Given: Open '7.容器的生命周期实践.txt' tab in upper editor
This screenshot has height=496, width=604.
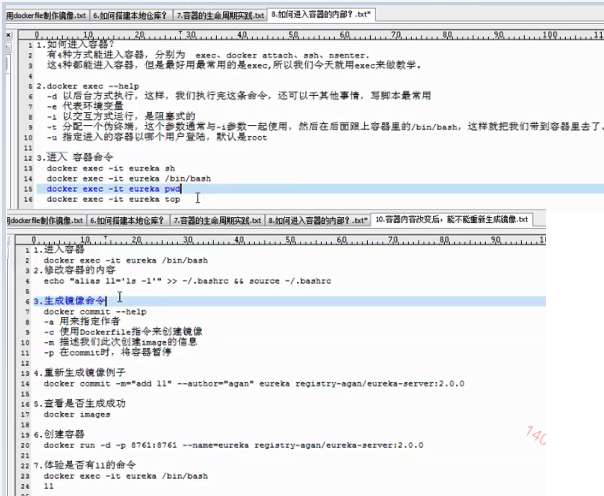Looking at the screenshot, I should (x=220, y=15).
